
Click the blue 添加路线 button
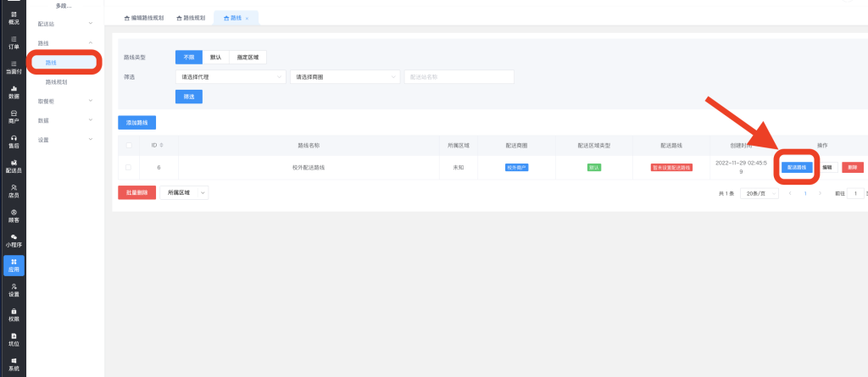pyautogui.click(x=136, y=123)
